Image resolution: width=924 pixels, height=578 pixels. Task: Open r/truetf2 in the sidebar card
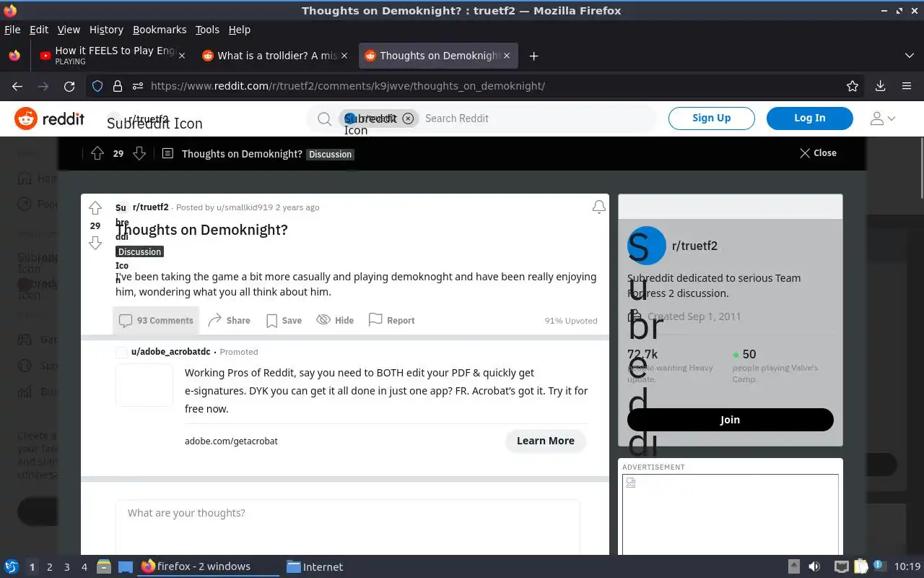[x=694, y=246]
